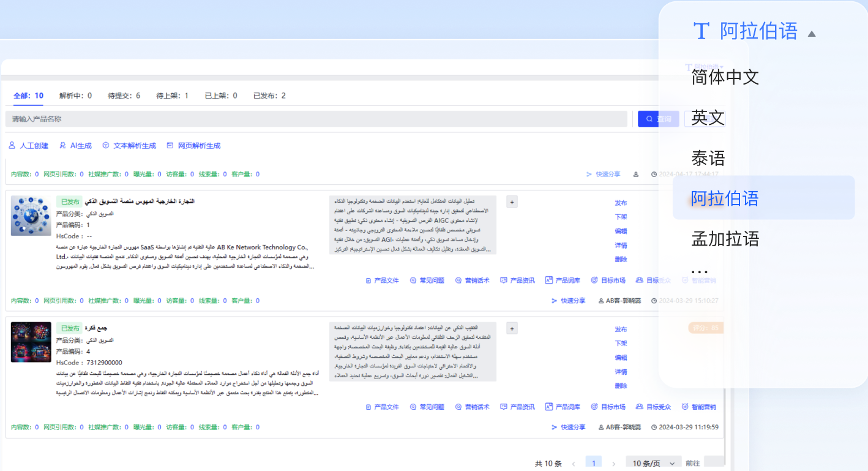Click 编辑 for product 7312900000
This screenshot has width=868, height=471.
tap(621, 358)
